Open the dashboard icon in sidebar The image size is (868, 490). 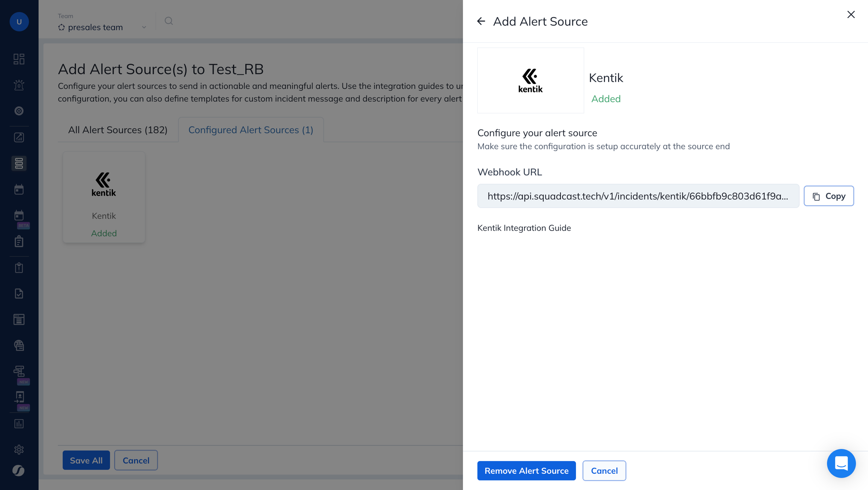[19, 59]
